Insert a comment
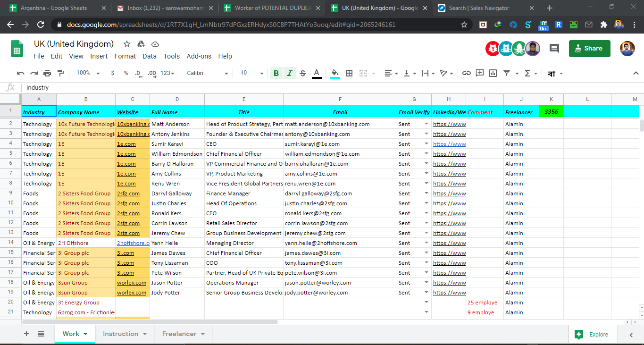The image size is (644, 345). tap(479, 73)
